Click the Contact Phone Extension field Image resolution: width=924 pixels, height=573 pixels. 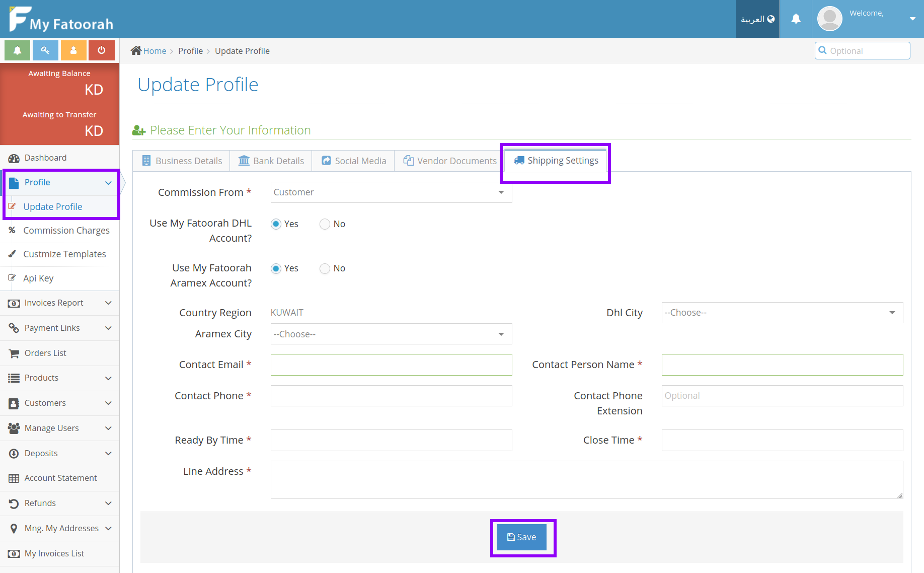782,396
